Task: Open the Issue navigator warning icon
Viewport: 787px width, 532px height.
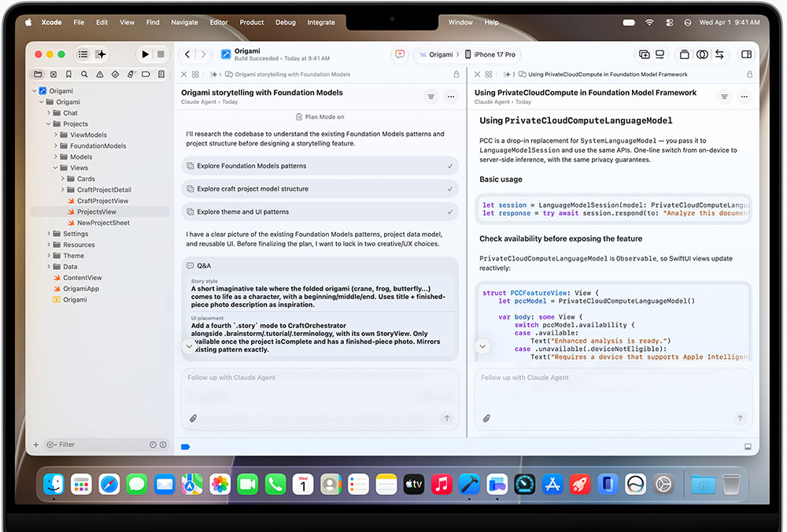Action: (x=100, y=74)
